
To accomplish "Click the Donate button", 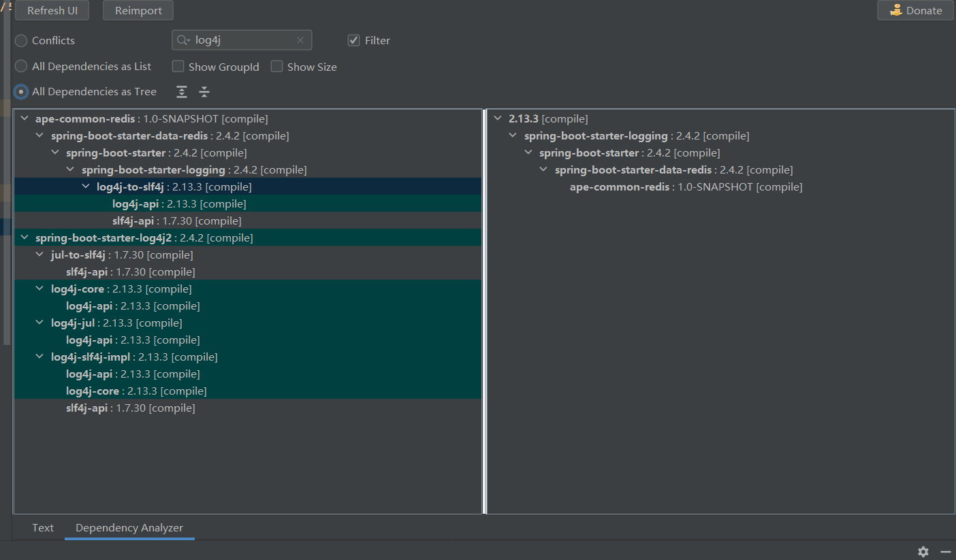I will click(x=916, y=10).
